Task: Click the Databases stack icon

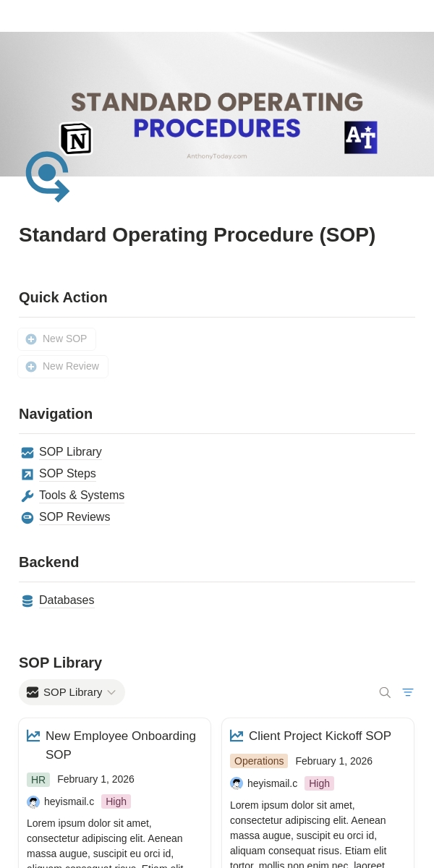Action: pyautogui.click(x=27, y=601)
